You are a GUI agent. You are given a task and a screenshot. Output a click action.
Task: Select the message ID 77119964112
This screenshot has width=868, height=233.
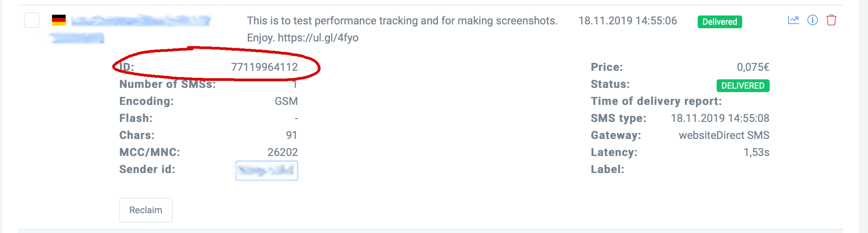tap(264, 67)
